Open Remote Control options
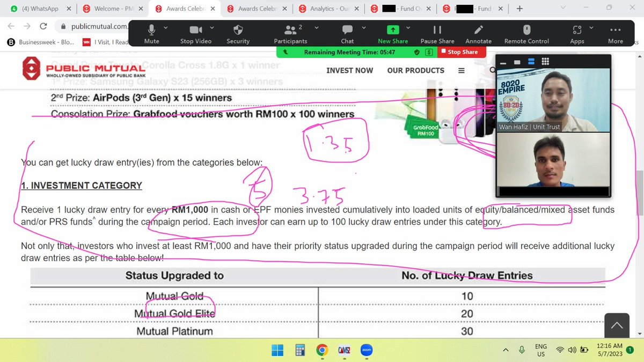The height and width of the screenshot is (362, 644). [526, 34]
